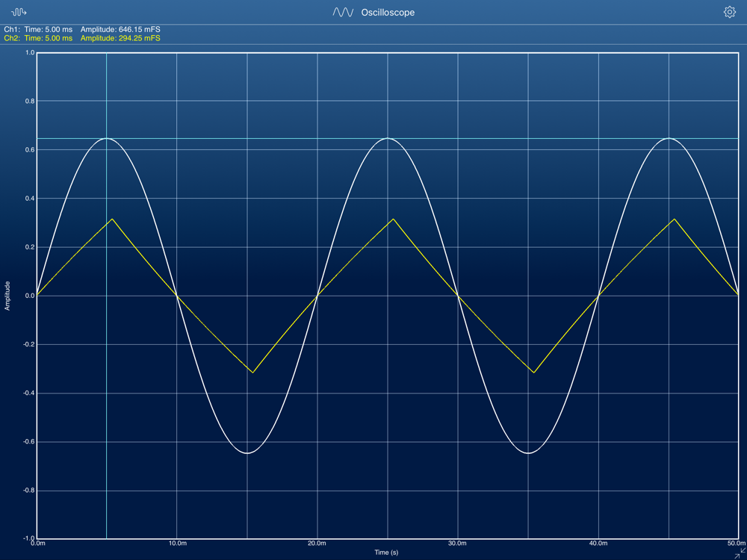Select the yellow Ch2 measurement readout

coord(82,38)
